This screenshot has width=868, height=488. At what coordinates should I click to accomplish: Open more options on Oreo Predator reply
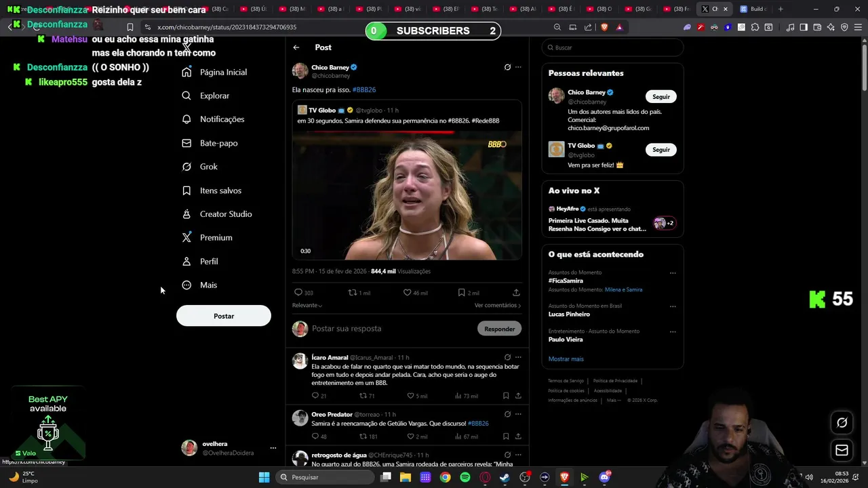click(518, 414)
